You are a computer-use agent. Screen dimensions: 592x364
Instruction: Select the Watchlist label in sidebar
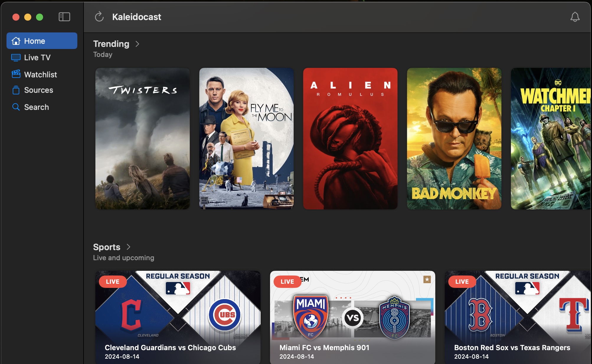[40, 74]
